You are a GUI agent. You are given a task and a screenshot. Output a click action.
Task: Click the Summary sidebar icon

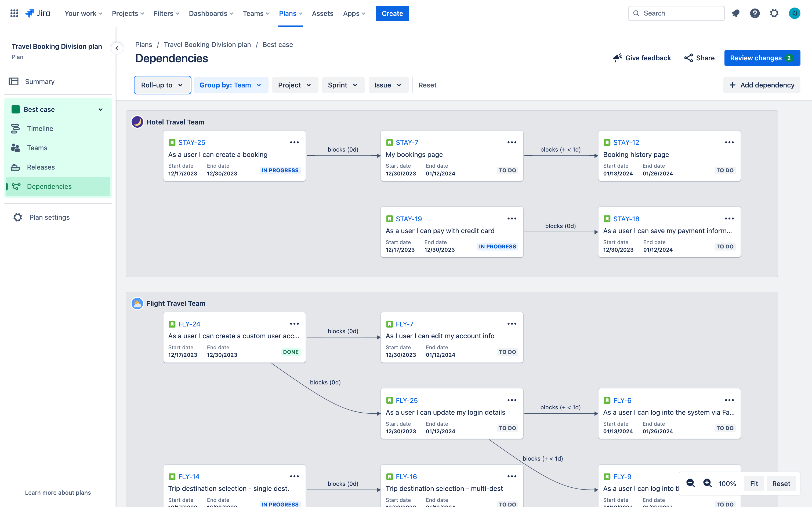[x=14, y=82]
